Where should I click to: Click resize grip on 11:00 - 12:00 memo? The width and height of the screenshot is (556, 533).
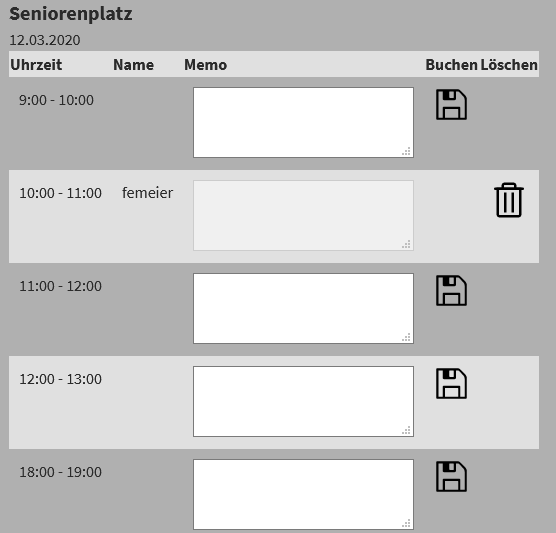click(x=406, y=337)
